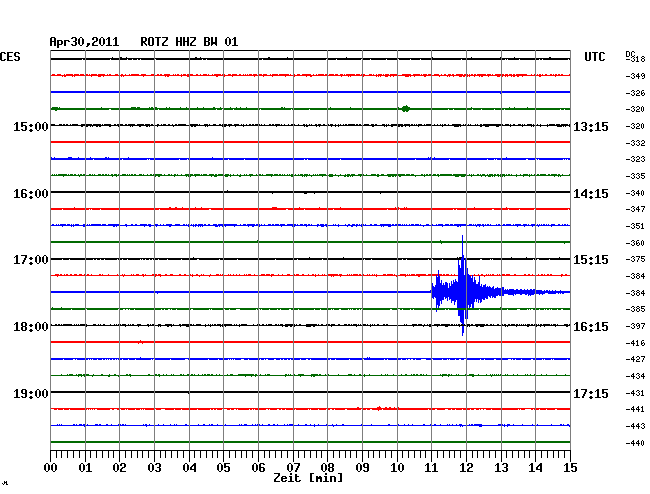Select the DC offset value -441
Viewport: 650px width, 494px height.
click(635, 409)
